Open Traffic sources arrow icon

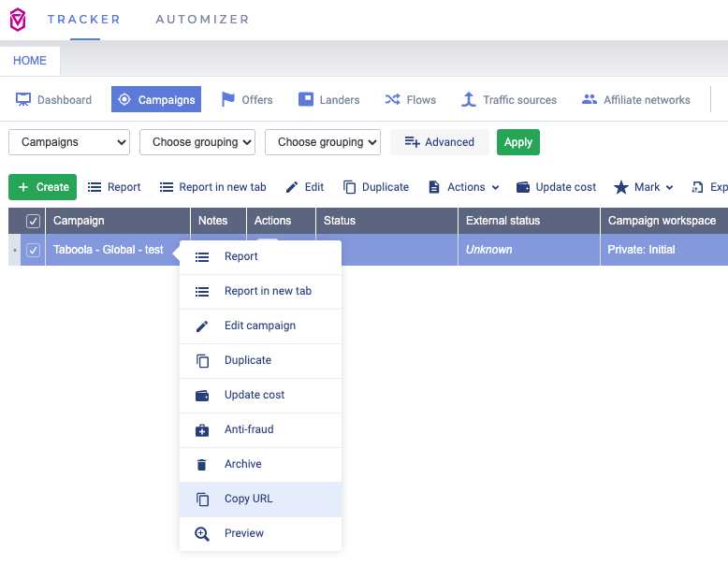click(x=469, y=99)
